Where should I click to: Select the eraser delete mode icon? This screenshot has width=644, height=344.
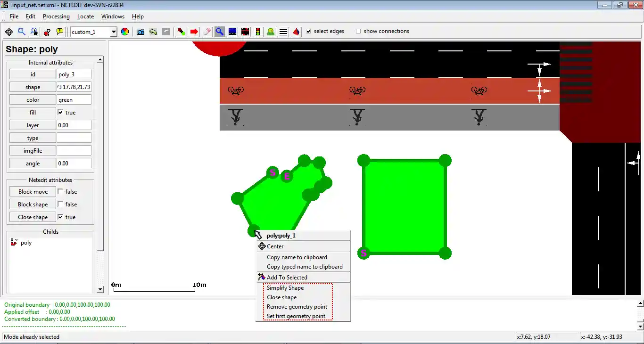tap(207, 32)
